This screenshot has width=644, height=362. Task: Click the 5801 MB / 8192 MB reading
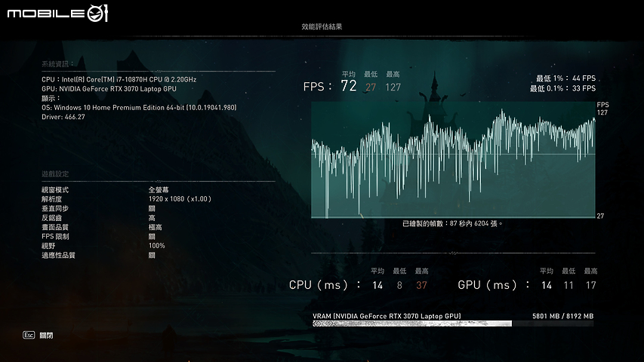pos(562,316)
